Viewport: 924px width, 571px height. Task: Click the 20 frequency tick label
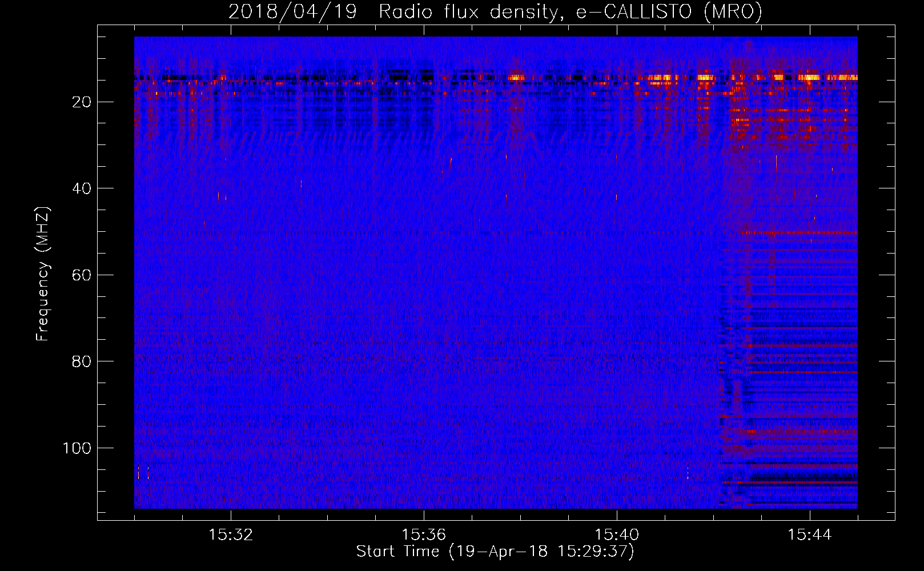(82, 102)
